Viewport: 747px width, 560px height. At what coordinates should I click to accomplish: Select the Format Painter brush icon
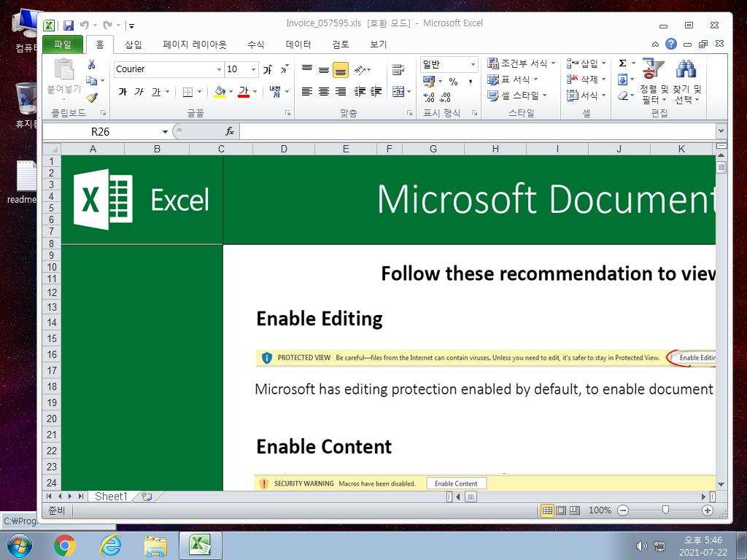click(x=92, y=98)
